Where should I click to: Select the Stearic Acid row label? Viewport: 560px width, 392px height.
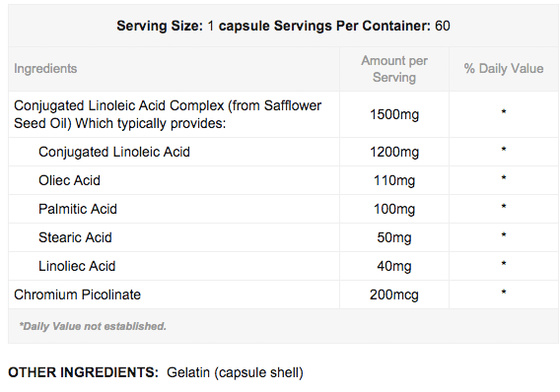click(x=75, y=237)
